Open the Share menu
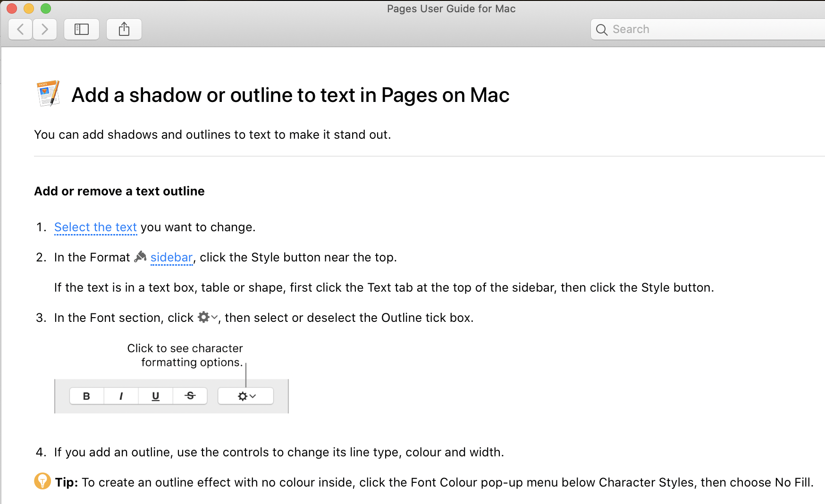The width and height of the screenshot is (825, 504). click(x=124, y=29)
